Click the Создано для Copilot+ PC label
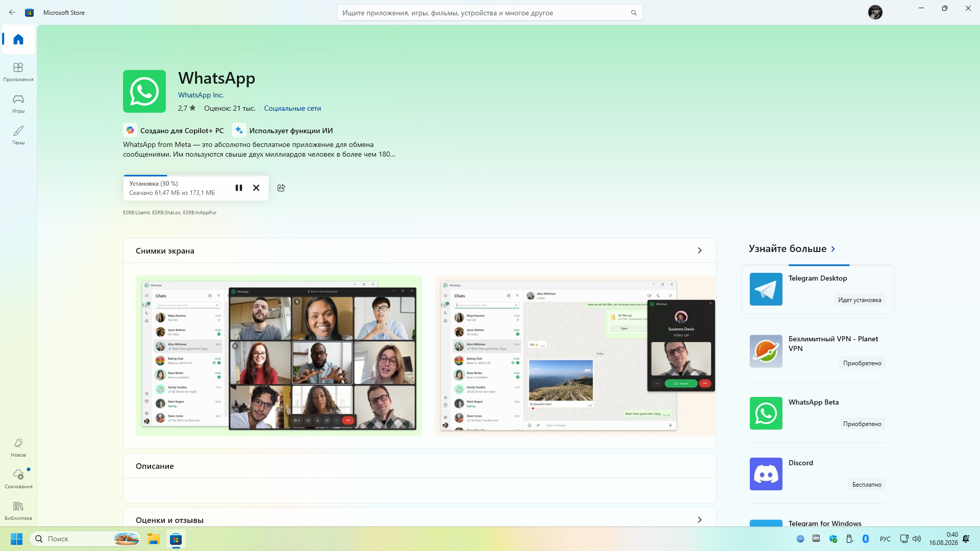This screenshot has width=980, height=551. coord(182,131)
